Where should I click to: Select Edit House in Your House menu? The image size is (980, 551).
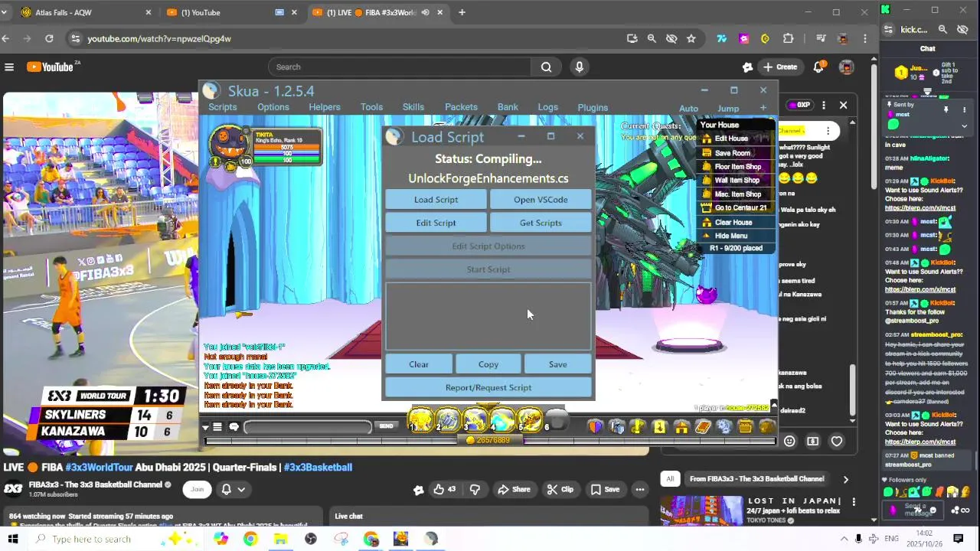(x=730, y=139)
